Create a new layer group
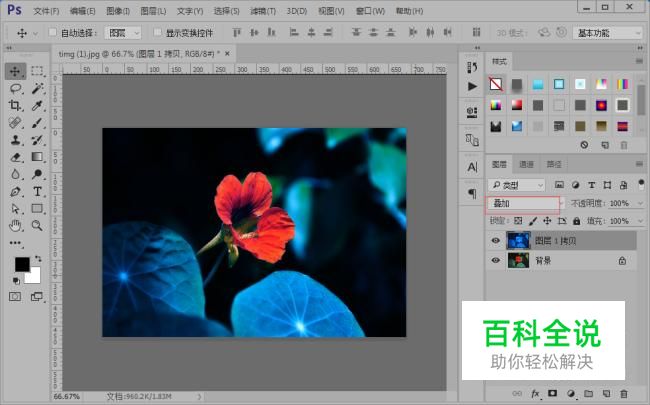Screen dimensions: 650x405 [588, 393]
